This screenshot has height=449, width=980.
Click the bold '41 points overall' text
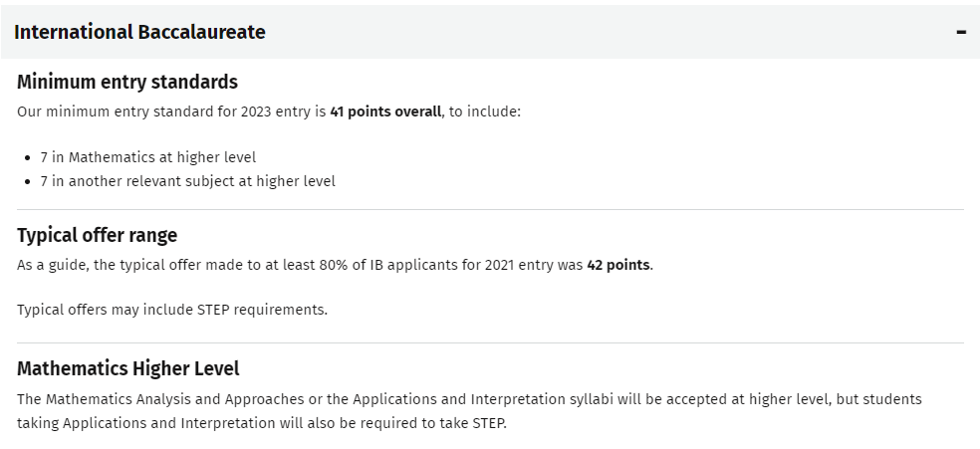[x=385, y=112]
